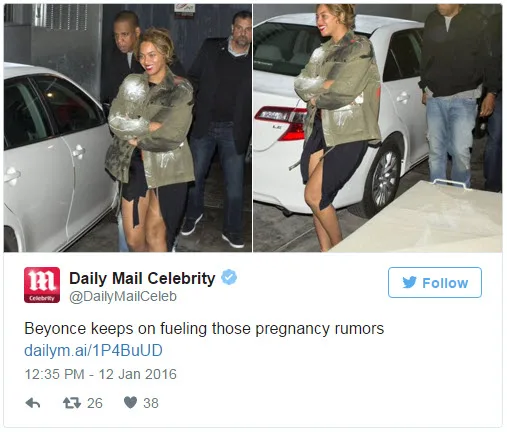Click the 12 Jan 2016 date text
The width and height of the screenshot is (507, 432).
[x=138, y=374]
